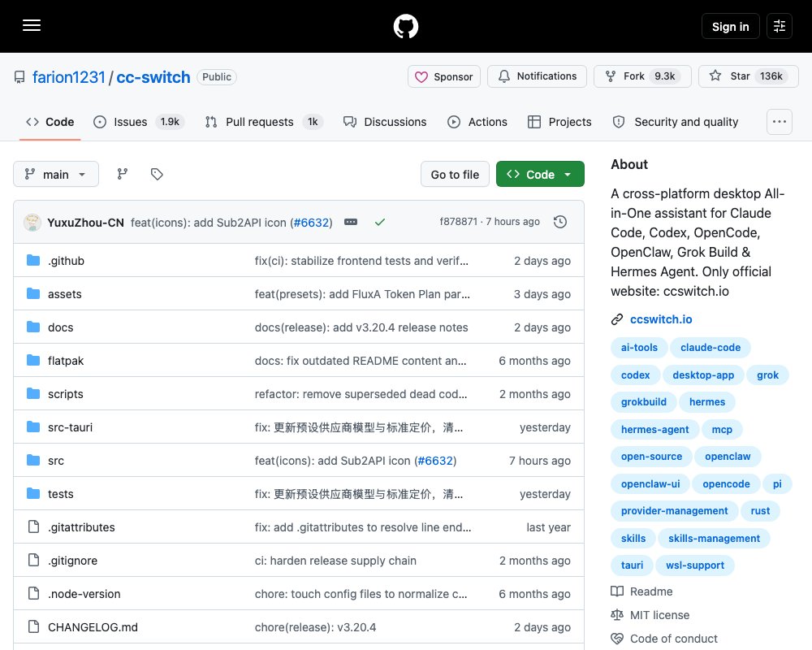Open the more tabs three-dot menu
Viewport: 812px width, 650px height.
tap(779, 122)
